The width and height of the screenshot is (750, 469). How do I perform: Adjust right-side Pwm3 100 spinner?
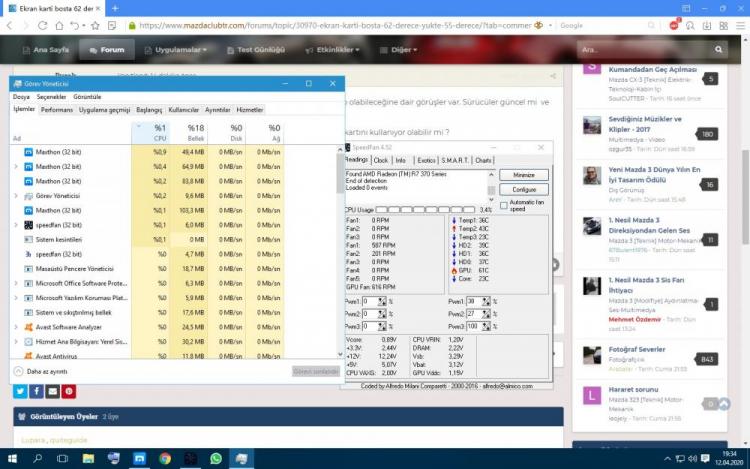pos(486,326)
